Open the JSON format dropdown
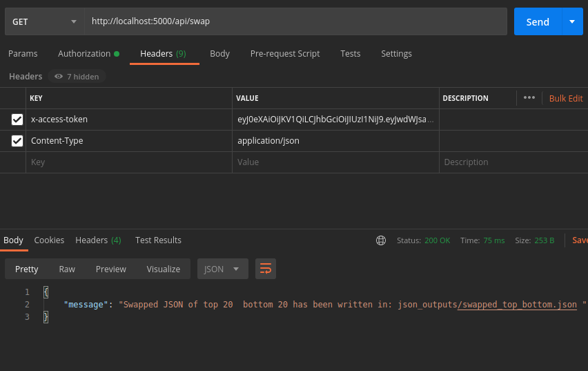This screenshot has width=588, height=371. point(223,269)
